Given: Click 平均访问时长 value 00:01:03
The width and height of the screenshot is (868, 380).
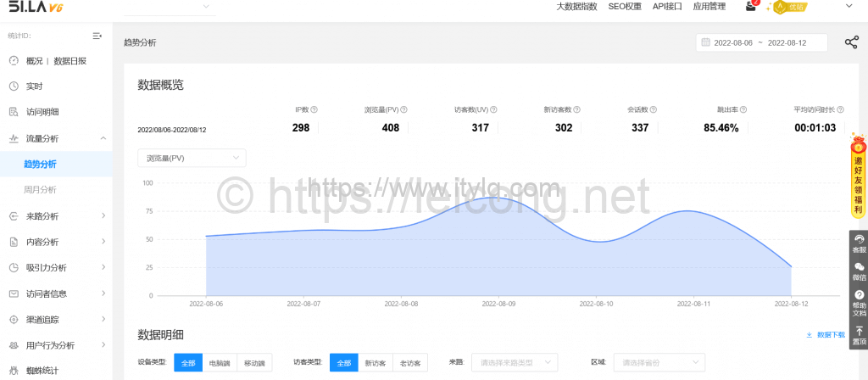Looking at the screenshot, I should click(815, 128).
